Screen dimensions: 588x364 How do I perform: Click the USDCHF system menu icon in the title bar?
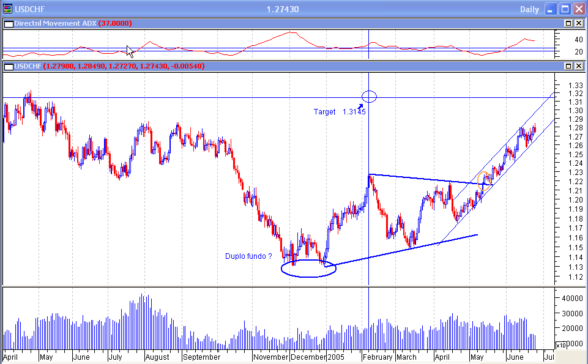pos(9,9)
